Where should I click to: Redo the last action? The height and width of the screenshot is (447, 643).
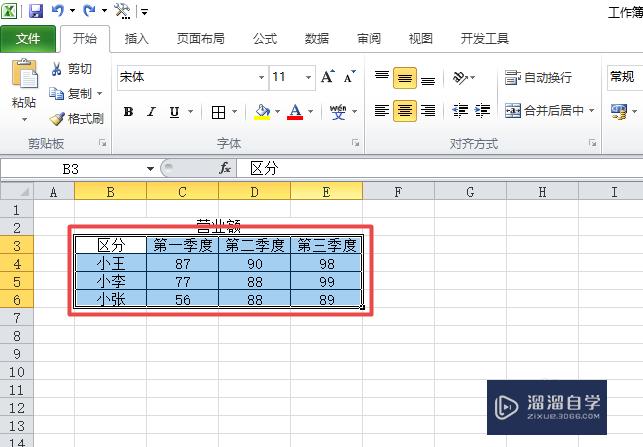(89, 11)
